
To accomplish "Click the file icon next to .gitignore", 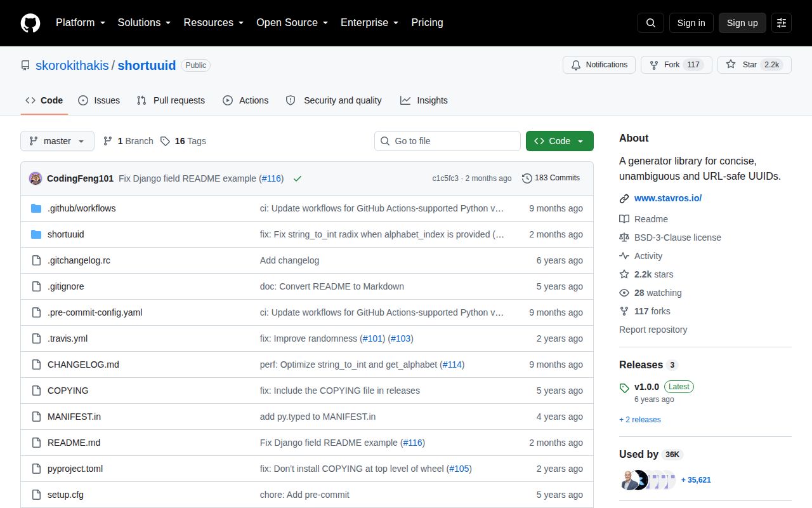I will (36, 286).
